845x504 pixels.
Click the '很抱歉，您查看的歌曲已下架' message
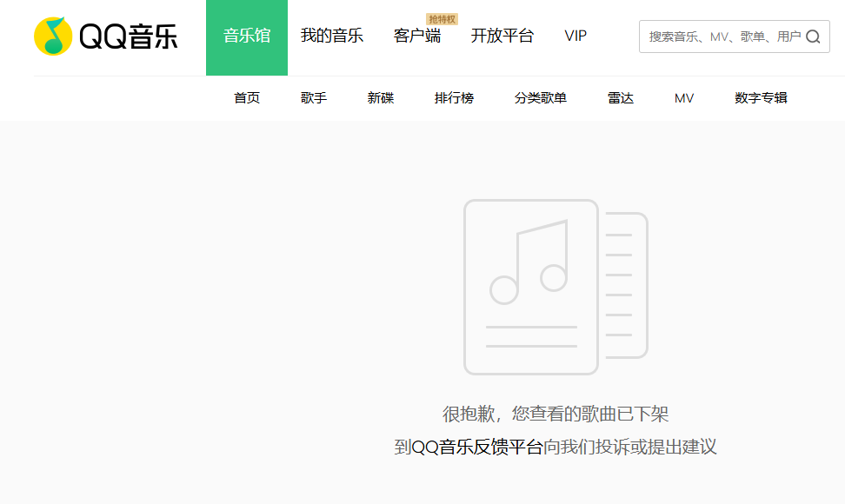coord(556,414)
